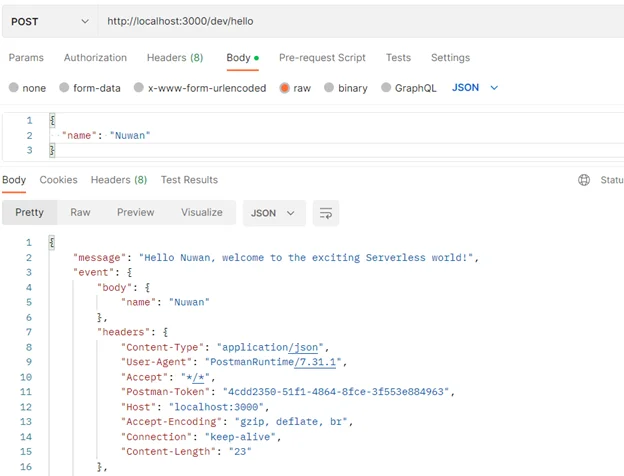This screenshot has height=476, width=624.
Task: Click the globe network icon
Action: [584, 181]
